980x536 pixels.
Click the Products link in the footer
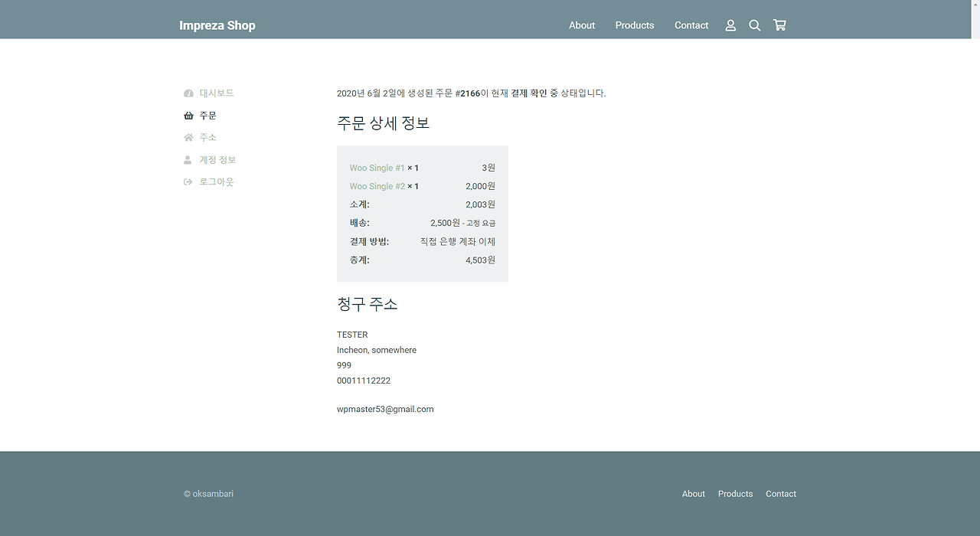(x=735, y=493)
